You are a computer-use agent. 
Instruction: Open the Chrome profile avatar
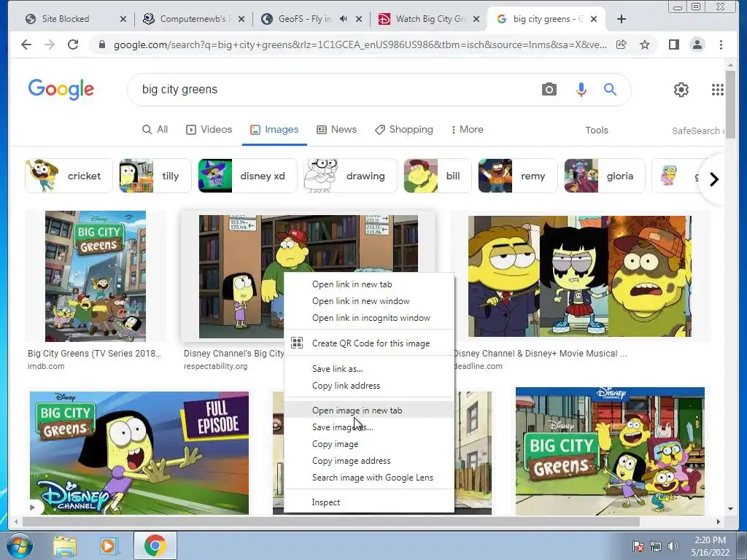[697, 44]
